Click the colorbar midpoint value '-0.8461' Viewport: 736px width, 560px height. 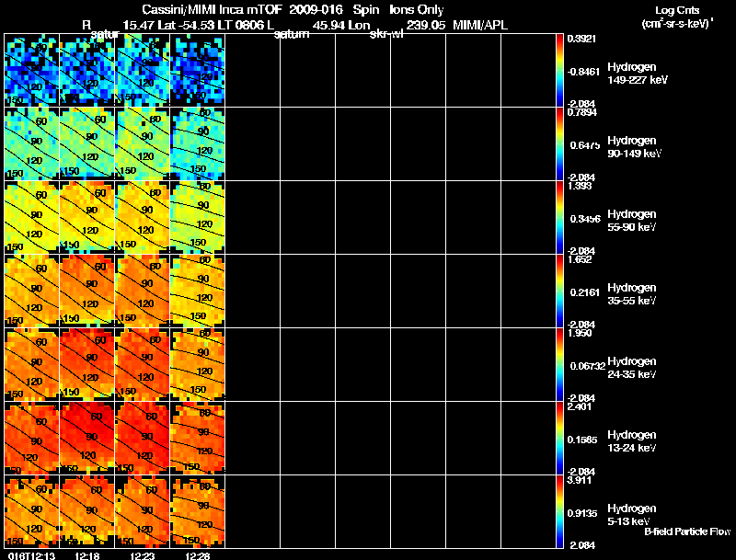(x=583, y=72)
